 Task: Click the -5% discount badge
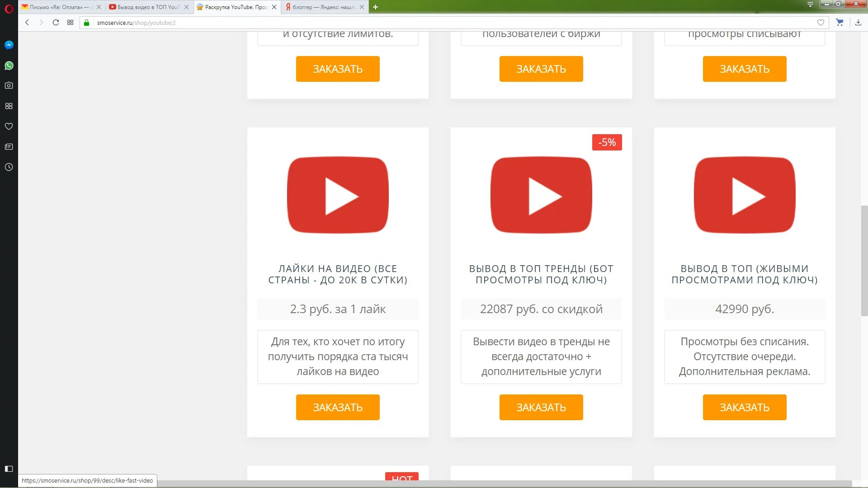[x=607, y=142]
